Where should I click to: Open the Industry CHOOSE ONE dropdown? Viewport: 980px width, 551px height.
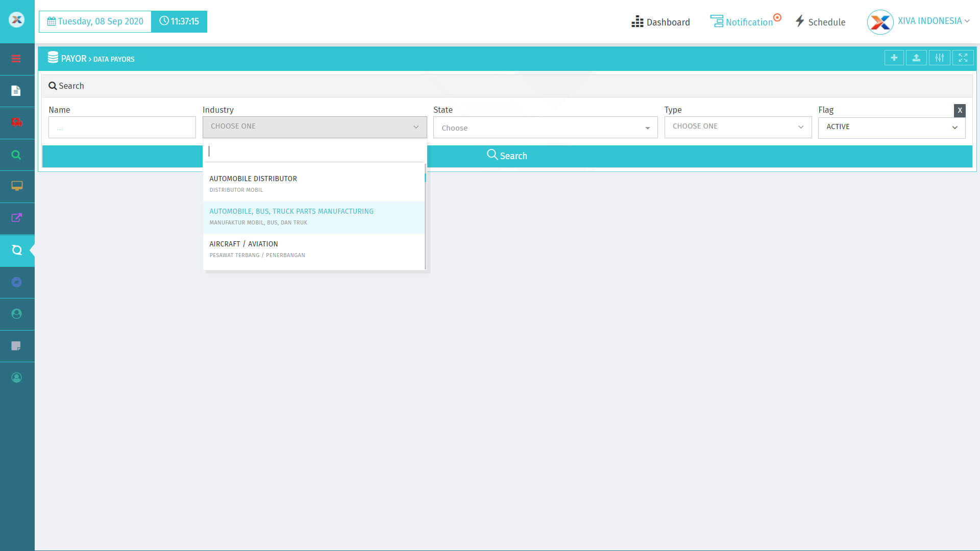click(314, 127)
